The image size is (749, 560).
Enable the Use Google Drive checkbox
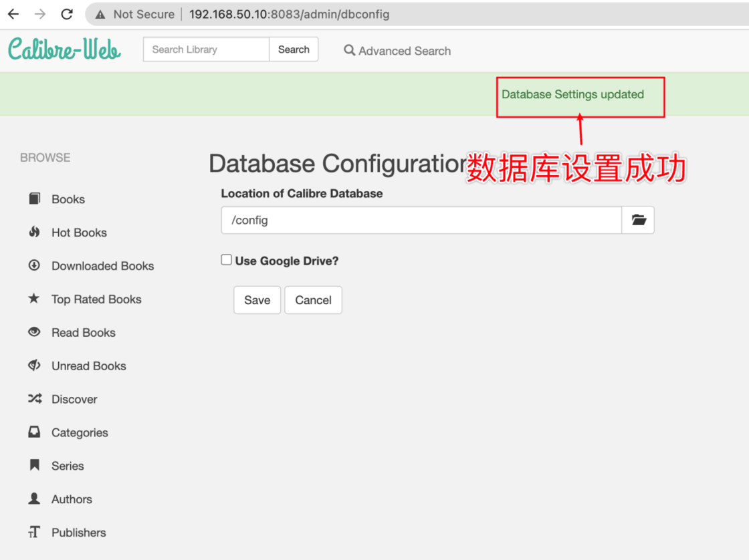pyautogui.click(x=227, y=260)
